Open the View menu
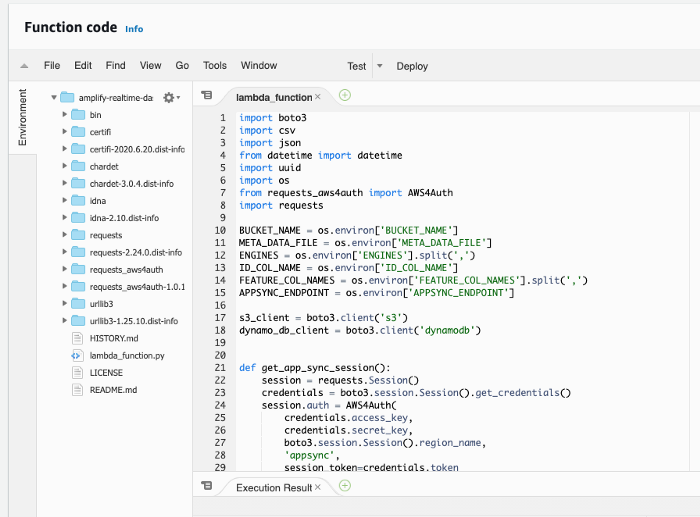This screenshot has width=700, height=517. point(150,66)
